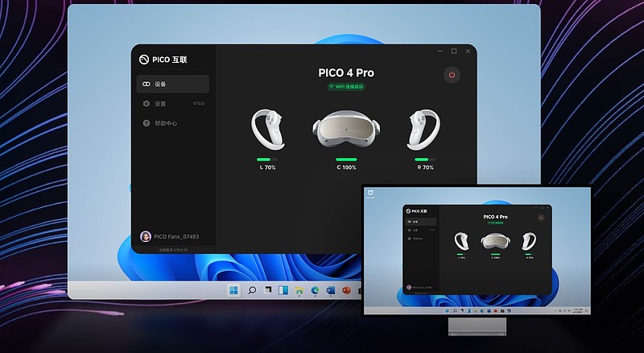Click the user avatar on the small monitor window

pos(409,287)
